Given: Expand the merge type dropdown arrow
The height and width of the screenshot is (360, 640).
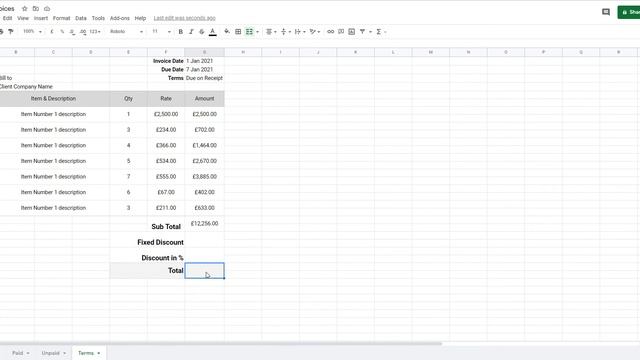Looking at the screenshot, I should pyautogui.click(x=258, y=32).
